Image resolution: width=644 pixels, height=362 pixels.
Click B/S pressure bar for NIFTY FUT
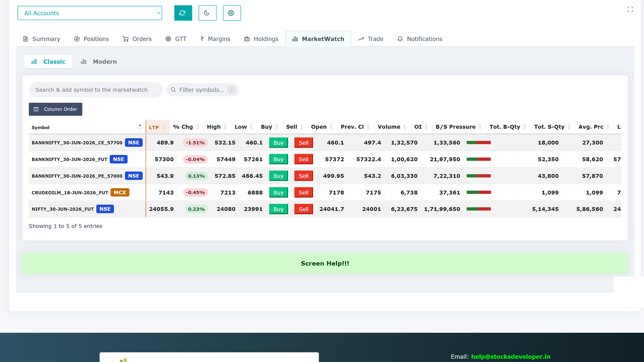click(x=479, y=209)
